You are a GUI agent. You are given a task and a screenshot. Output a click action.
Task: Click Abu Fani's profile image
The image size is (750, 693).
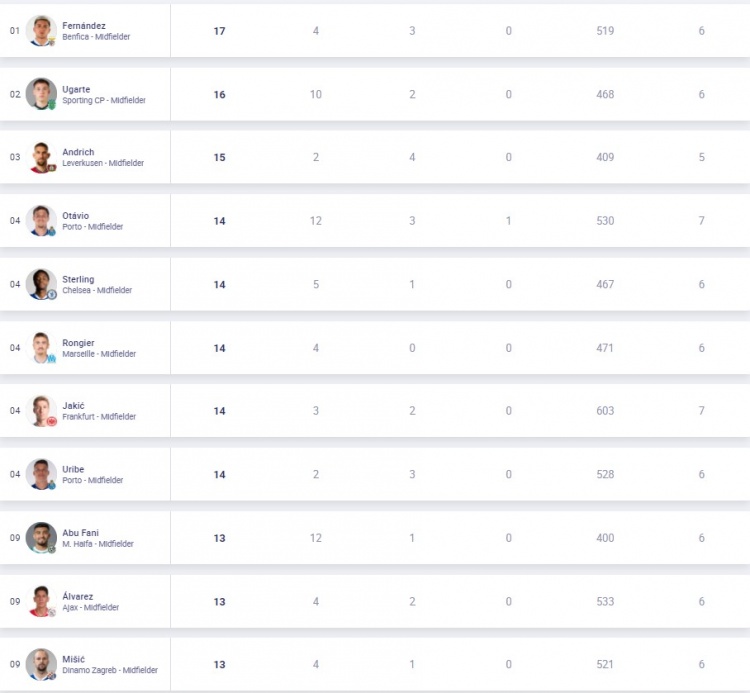[41, 538]
